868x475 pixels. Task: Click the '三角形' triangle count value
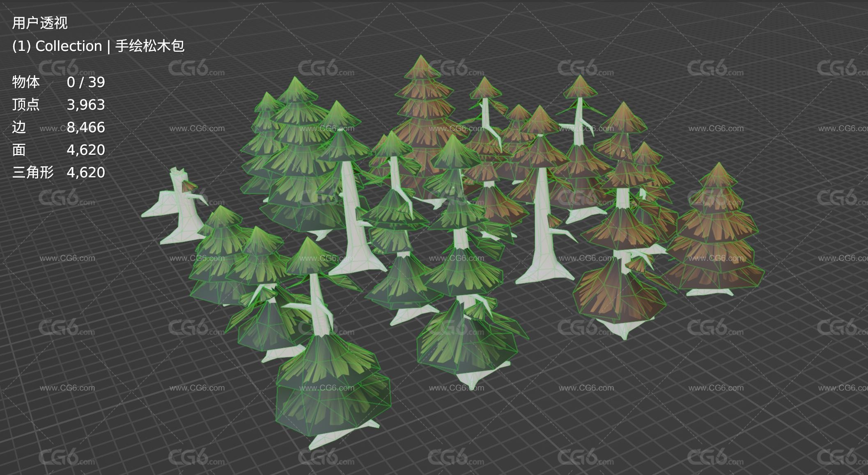click(x=86, y=173)
